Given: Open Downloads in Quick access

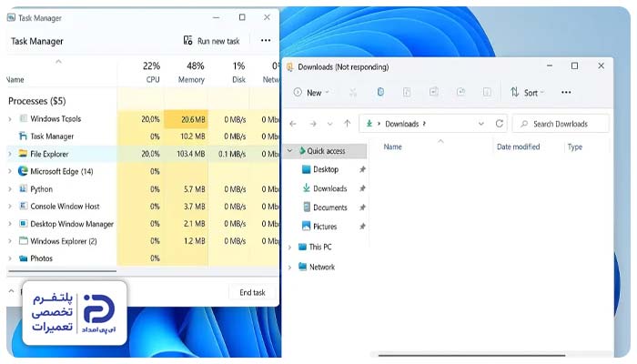Looking at the screenshot, I should (324, 188).
